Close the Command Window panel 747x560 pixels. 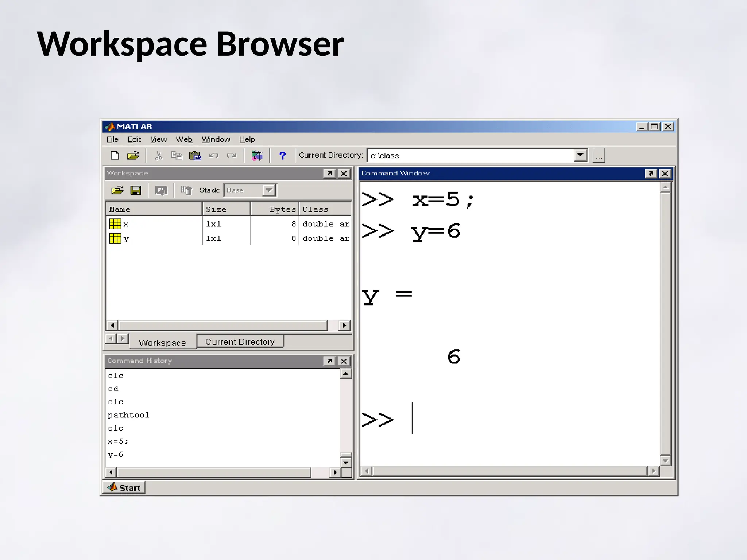(665, 174)
